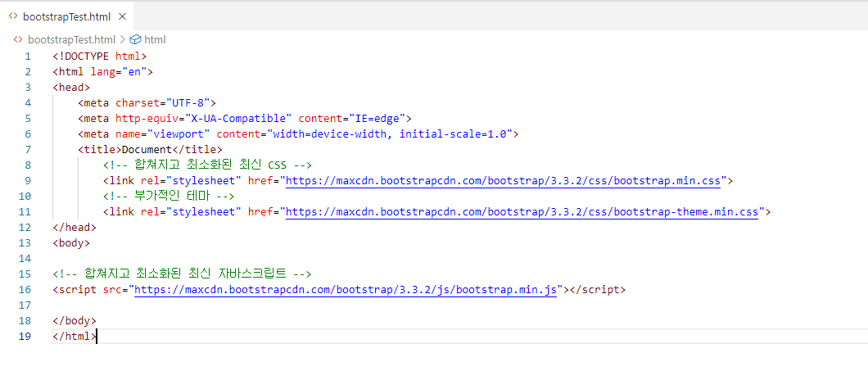Screen dimensions: 868x371
Task: Click the opening <body> tag
Action: (x=71, y=242)
